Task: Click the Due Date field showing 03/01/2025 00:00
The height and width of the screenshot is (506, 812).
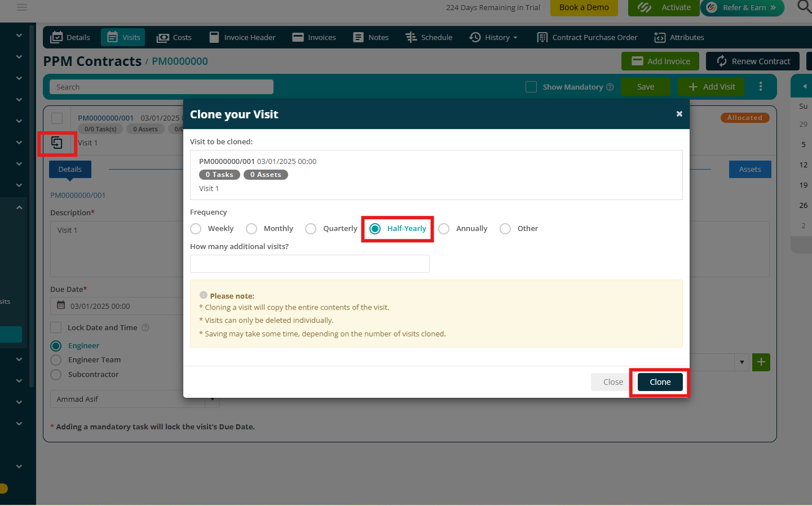Action: click(x=117, y=306)
